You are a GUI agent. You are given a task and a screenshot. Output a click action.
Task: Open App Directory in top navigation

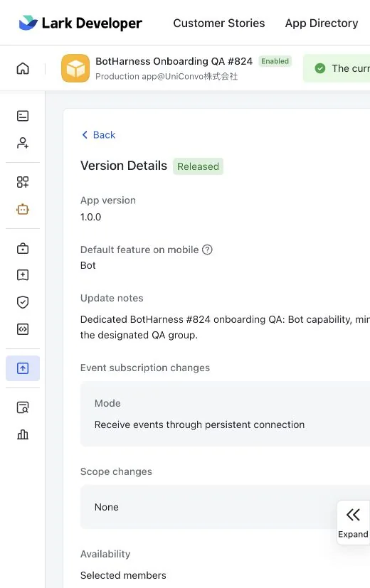[322, 23]
